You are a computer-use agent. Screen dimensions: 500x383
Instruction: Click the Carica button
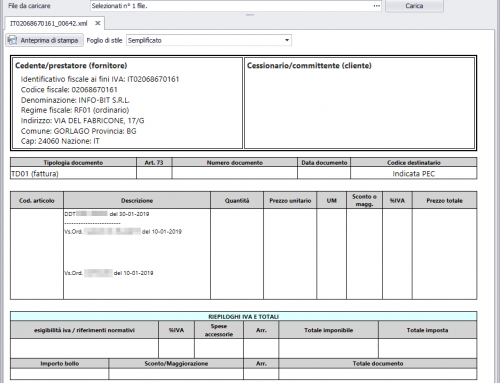pyautogui.click(x=414, y=6)
